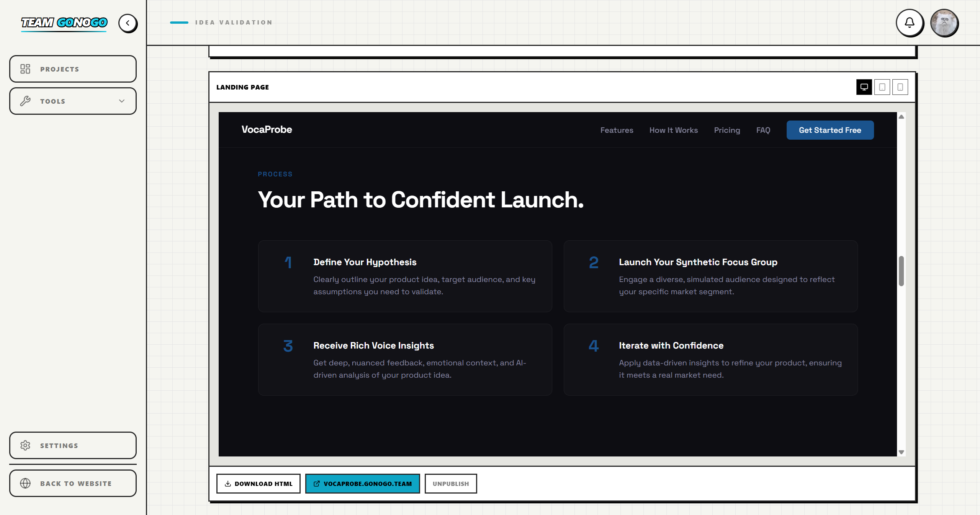The width and height of the screenshot is (980, 515).
Task: Click the Your Path to Confident Launch heading
Action: click(420, 200)
